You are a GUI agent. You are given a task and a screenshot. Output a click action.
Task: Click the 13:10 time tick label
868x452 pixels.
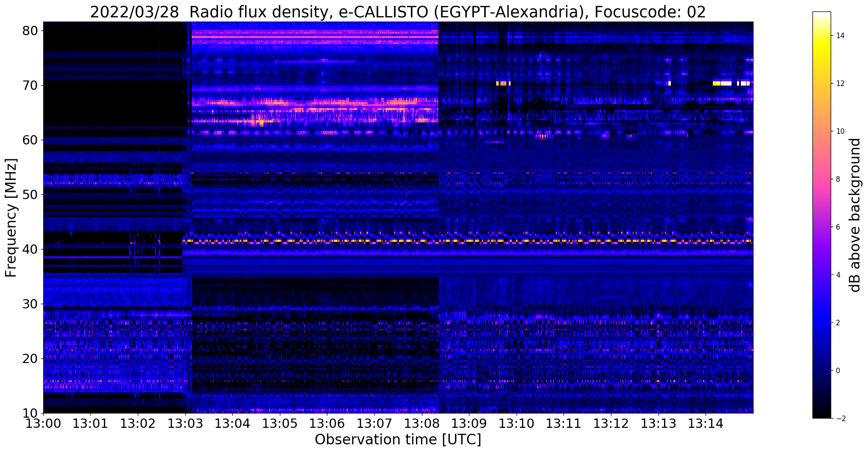[x=516, y=423]
